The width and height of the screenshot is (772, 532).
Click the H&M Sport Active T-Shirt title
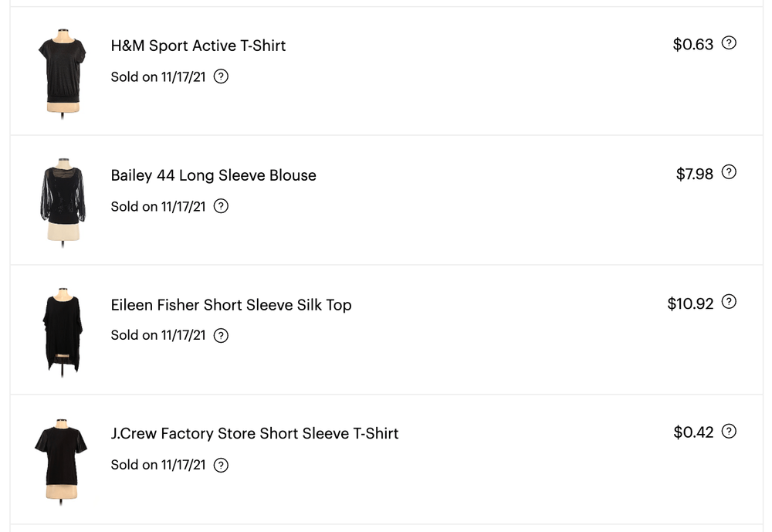[x=198, y=46]
